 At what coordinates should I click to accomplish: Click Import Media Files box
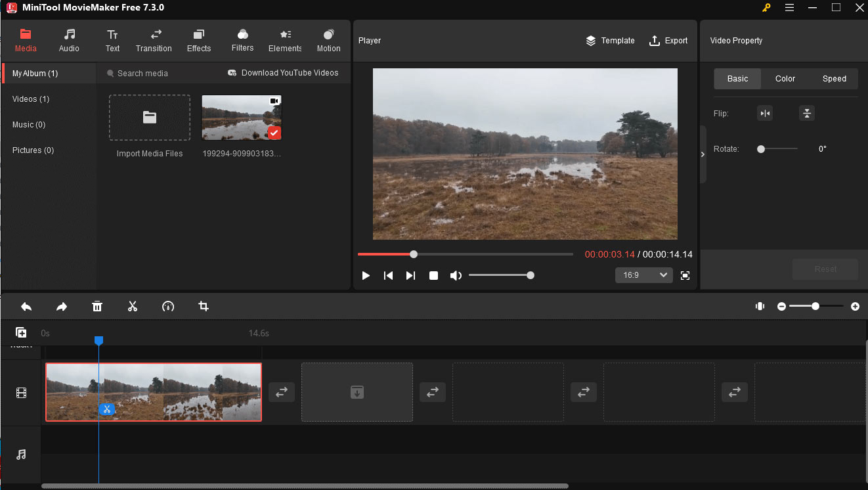pyautogui.click(x=150, y=118)
